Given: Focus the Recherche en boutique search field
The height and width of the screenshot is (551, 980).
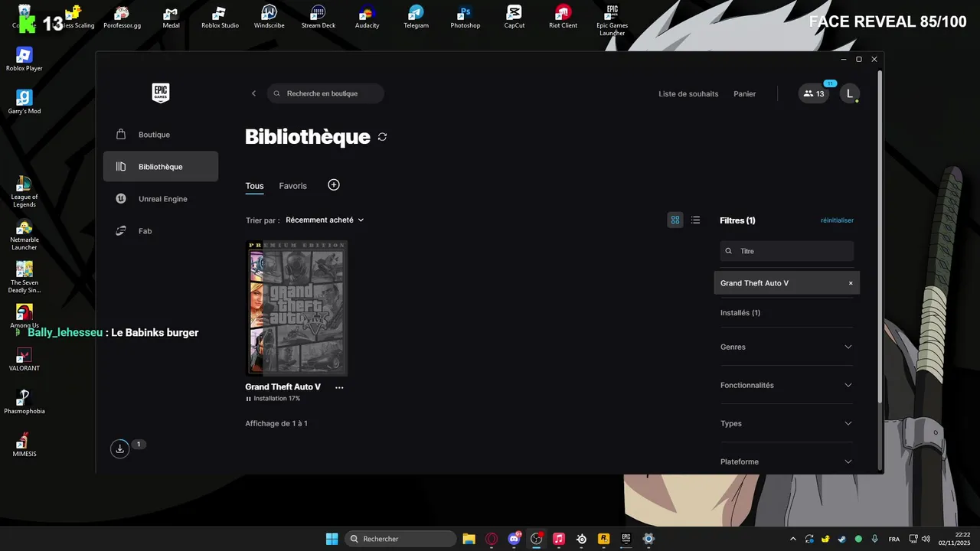Looking at the screenshot, I should pyautogui.click(x=325, y=93).
